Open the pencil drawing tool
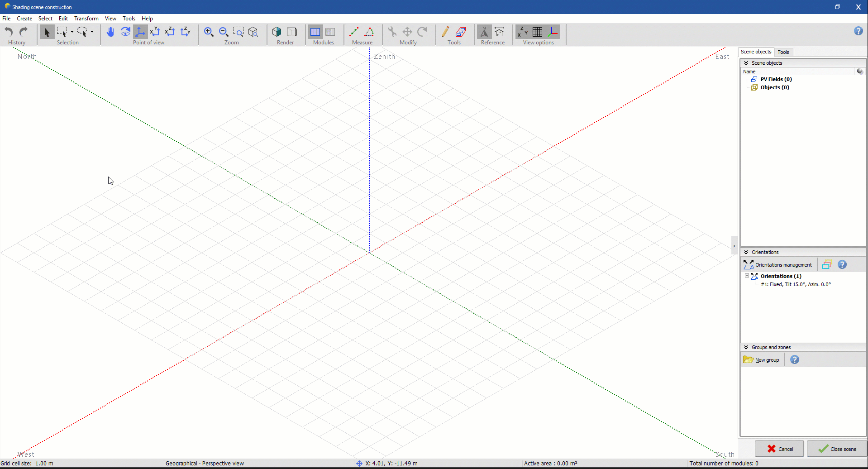Viewport: 868px width, 469px height. click(x=446, y=32)
